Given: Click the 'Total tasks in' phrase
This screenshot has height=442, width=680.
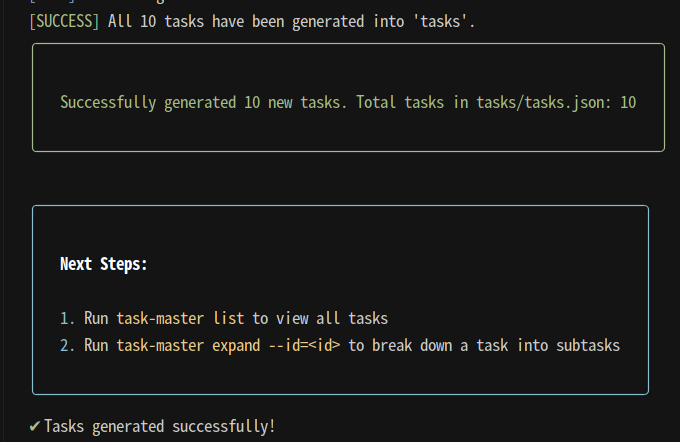Looking at the screenshot, I should (412, 103).
